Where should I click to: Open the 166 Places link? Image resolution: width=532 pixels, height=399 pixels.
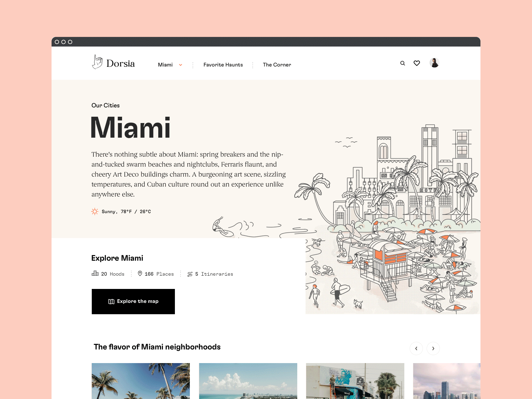[156, 274]
